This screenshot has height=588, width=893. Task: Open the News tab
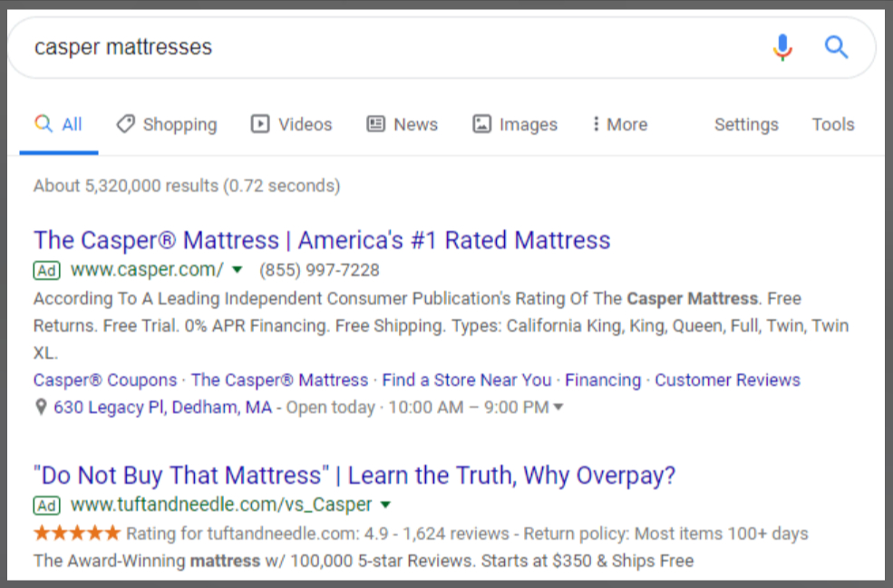point(403,125)
